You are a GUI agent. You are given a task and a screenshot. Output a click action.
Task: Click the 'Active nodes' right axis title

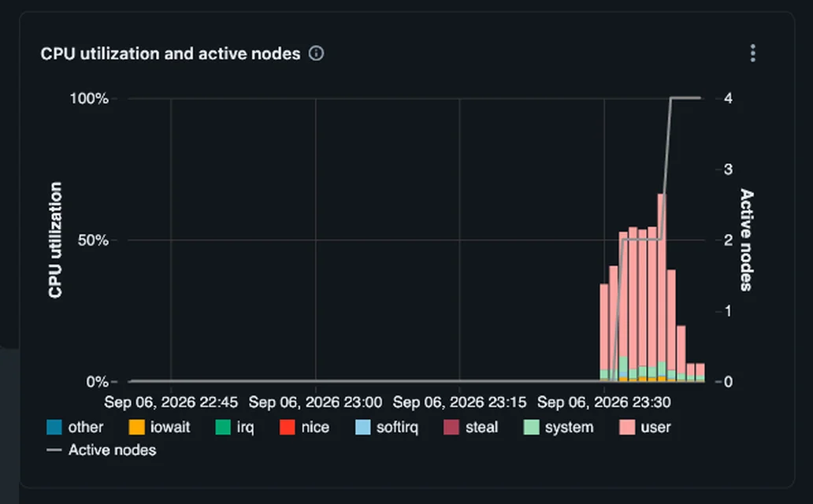(745, 240)
